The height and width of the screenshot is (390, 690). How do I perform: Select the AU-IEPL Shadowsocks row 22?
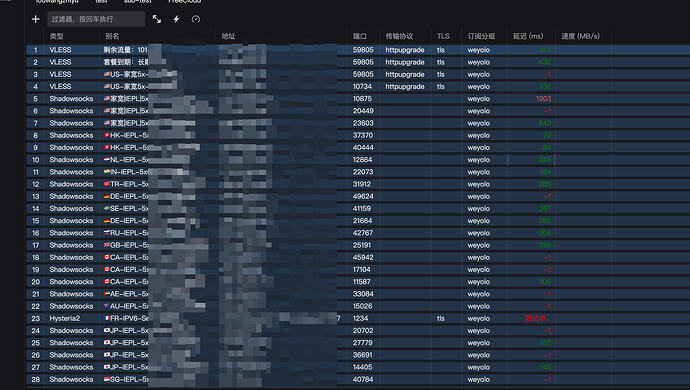tap(358, 306)
